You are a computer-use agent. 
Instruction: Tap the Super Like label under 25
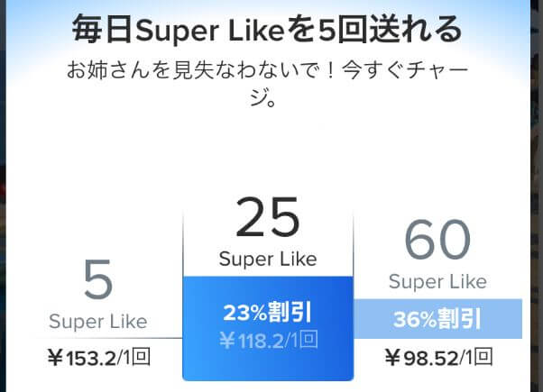pos(268,260)
